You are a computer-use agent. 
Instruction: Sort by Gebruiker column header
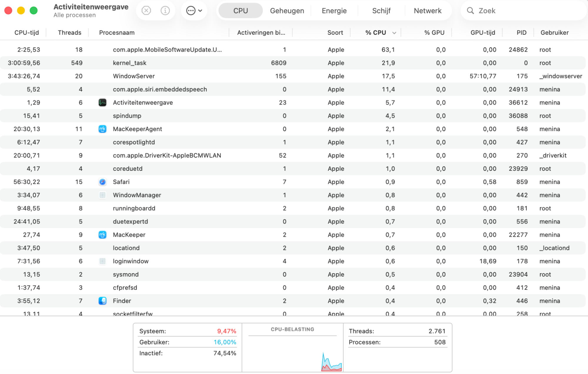(x=554, y=33)
